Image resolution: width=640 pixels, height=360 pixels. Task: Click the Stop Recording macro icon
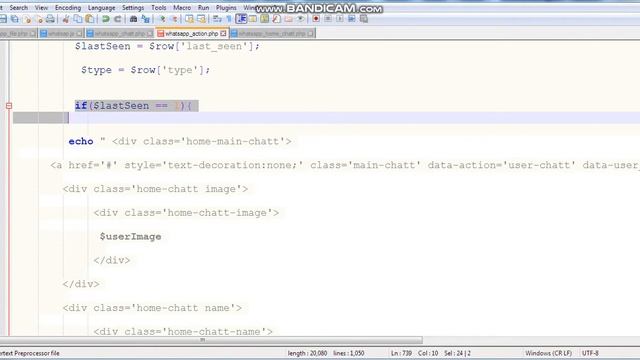(328, 19)
